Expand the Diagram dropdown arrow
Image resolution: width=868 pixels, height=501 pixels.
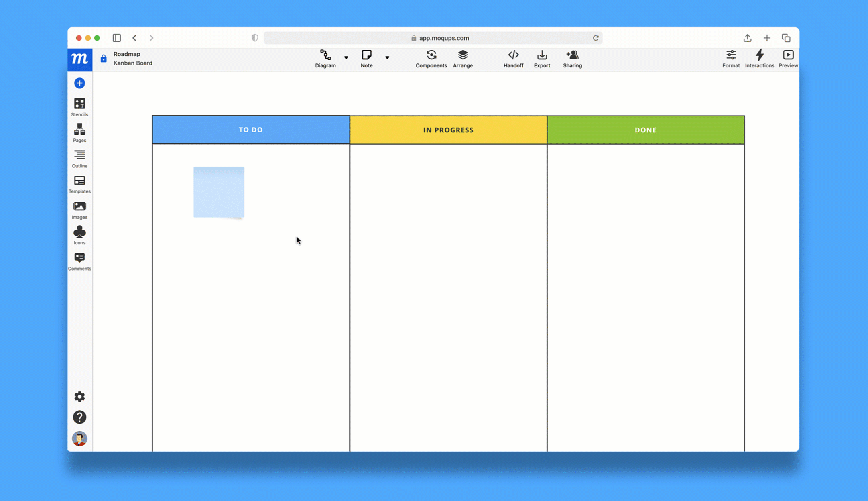tap(346, 58)
